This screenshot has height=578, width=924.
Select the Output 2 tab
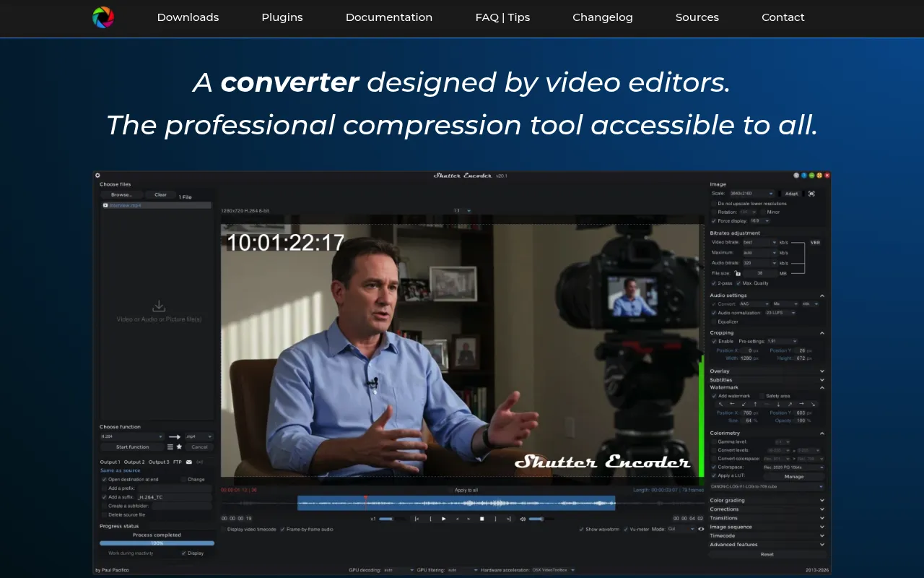(134, 462)
